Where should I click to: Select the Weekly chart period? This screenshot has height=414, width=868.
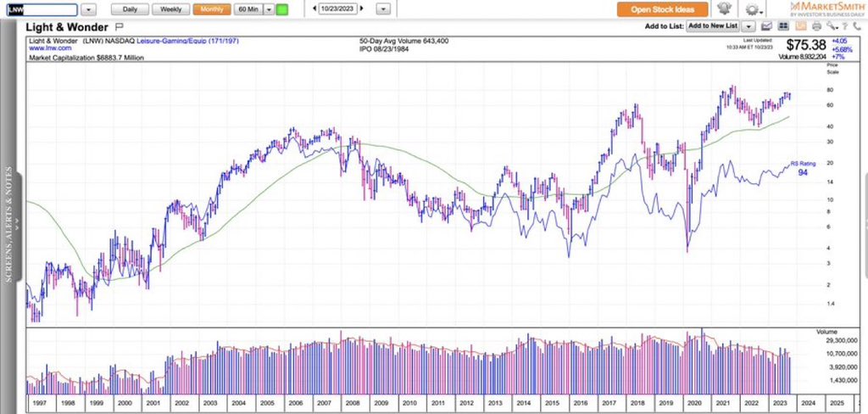(171, 9)
